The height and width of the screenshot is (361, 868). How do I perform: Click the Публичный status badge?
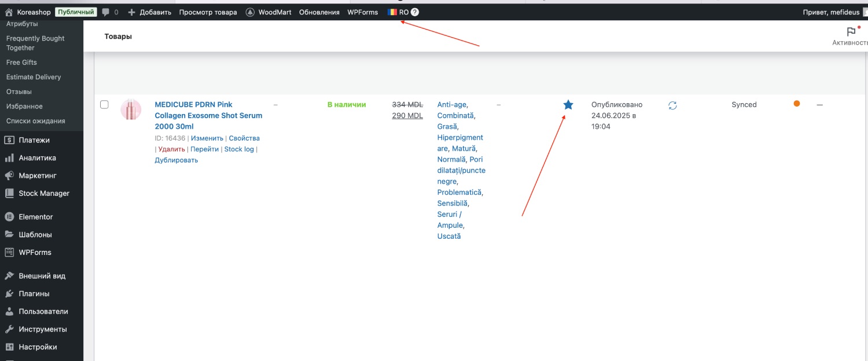pyautogui.click(x=75, y=12)
